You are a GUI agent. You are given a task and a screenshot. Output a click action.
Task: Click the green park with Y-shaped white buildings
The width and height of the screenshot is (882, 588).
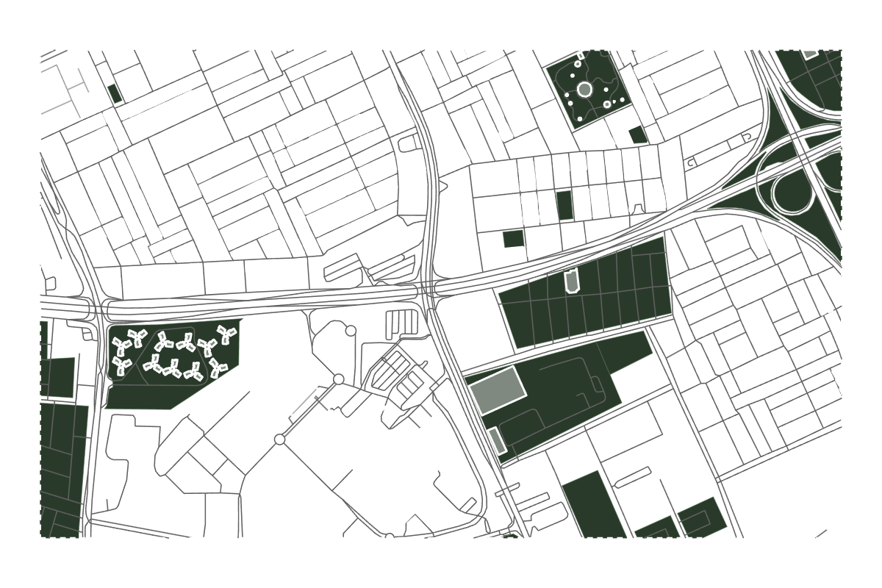pos(173,364)
